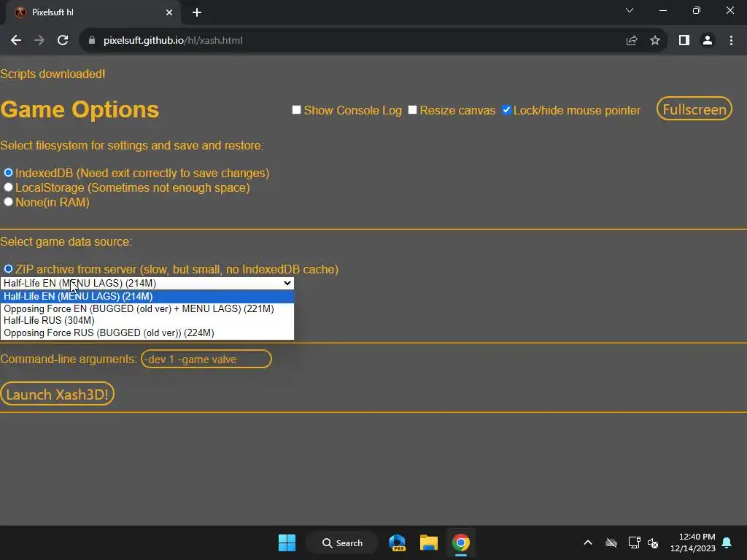Restore down the Chrome window

tap(697, 10)
